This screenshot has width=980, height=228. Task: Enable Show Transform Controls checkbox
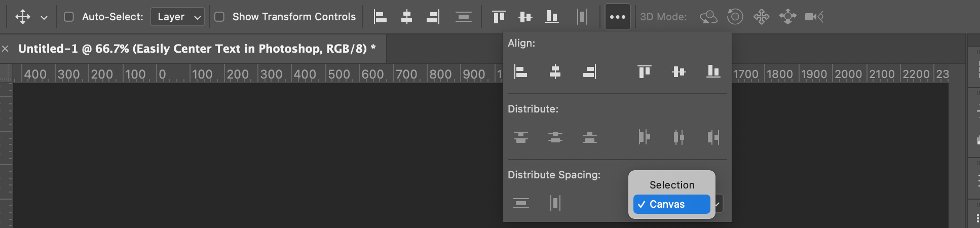219,17
